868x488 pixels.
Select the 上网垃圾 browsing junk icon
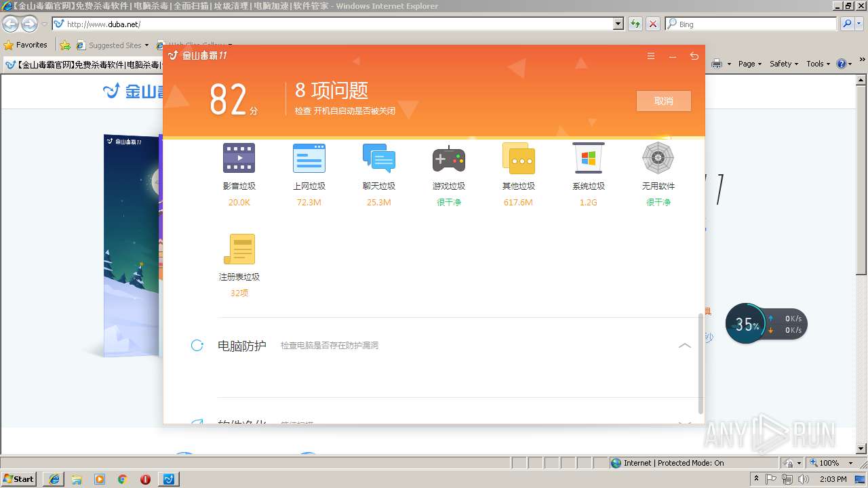point(309,158)
